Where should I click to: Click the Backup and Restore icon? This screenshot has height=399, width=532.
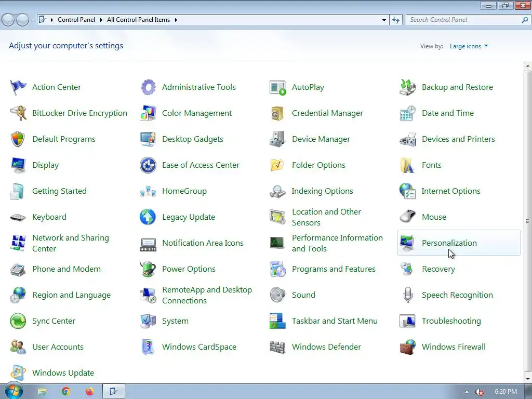(x=407, y=87)
